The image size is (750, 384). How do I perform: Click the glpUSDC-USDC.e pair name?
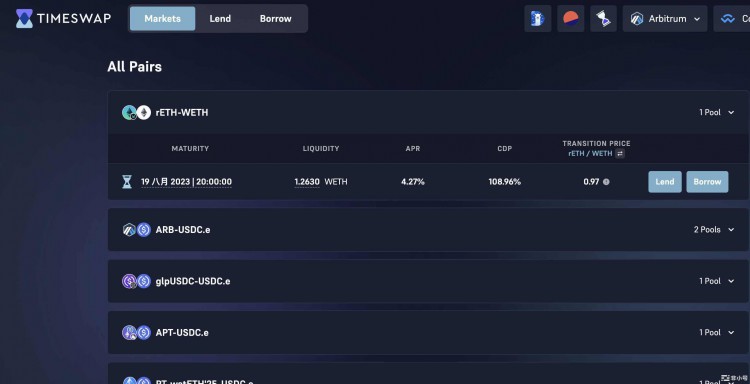tap(193, 281)
